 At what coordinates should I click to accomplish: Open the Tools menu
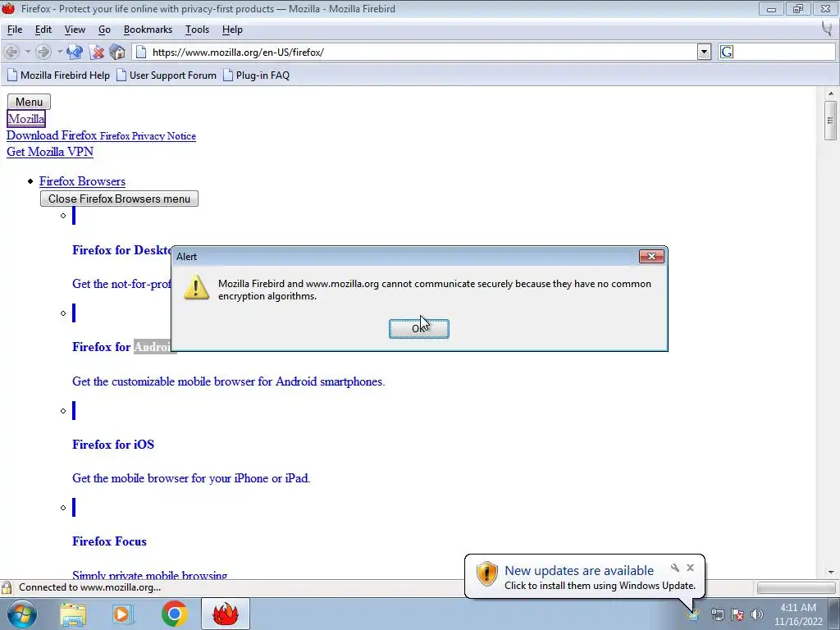pyautogui.click(x=197, y=30)
